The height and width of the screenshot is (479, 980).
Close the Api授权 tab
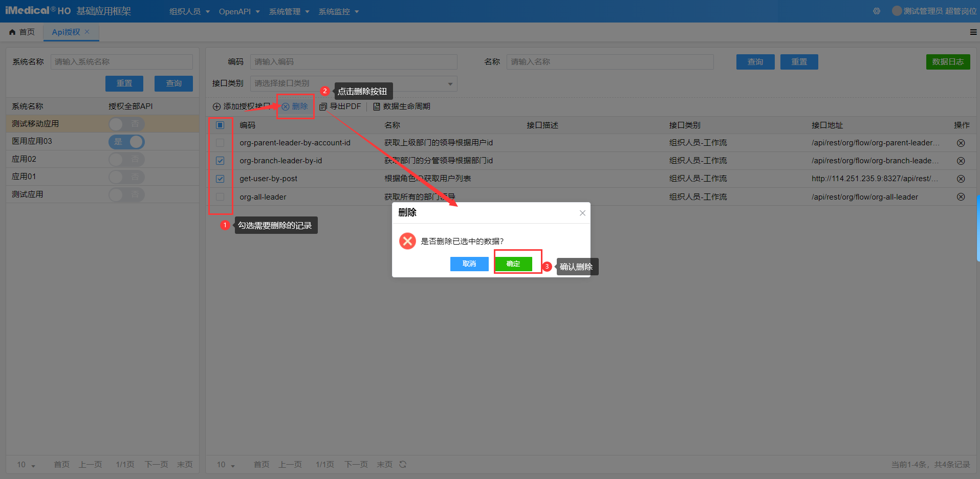pos(87,32)
